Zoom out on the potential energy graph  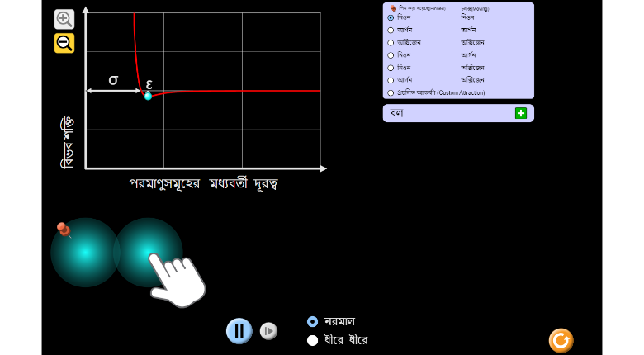[x=64, y=43]
